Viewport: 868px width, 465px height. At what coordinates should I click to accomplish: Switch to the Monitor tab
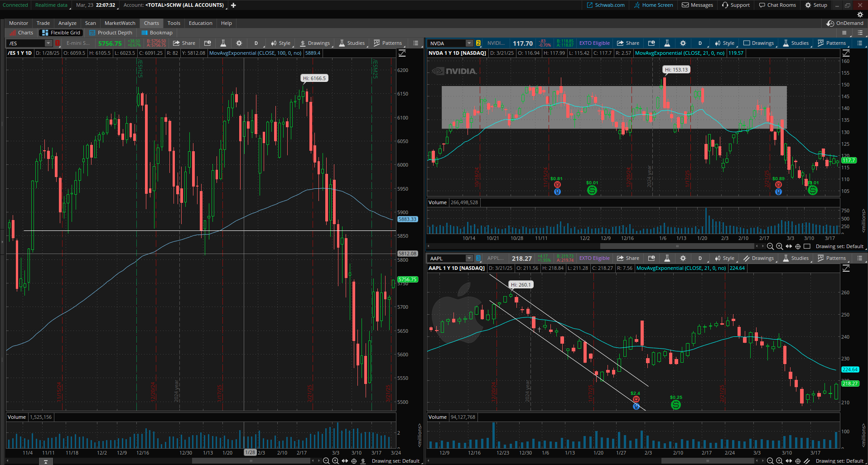coord(19,23)
